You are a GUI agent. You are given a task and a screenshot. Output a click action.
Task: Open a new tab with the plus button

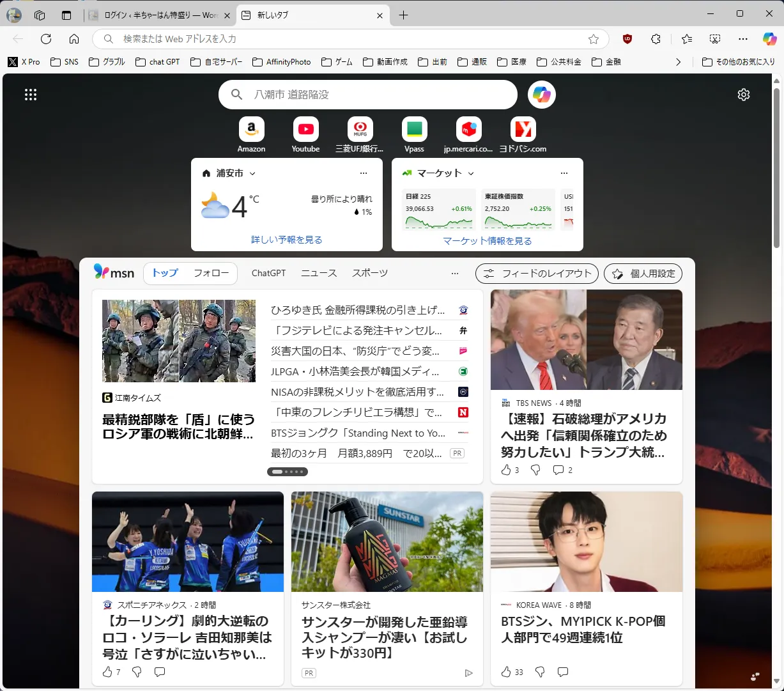pos(403,15)
